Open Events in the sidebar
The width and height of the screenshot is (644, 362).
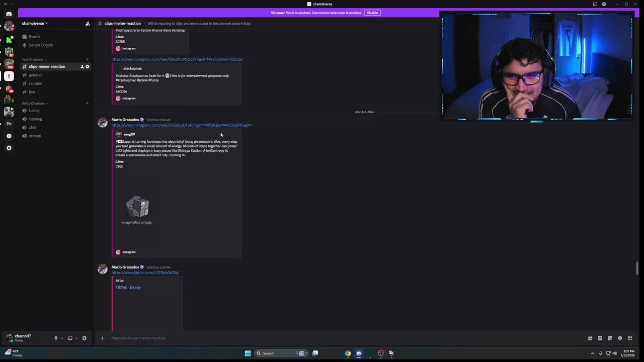pyautogui.click(x=34, y=37)
